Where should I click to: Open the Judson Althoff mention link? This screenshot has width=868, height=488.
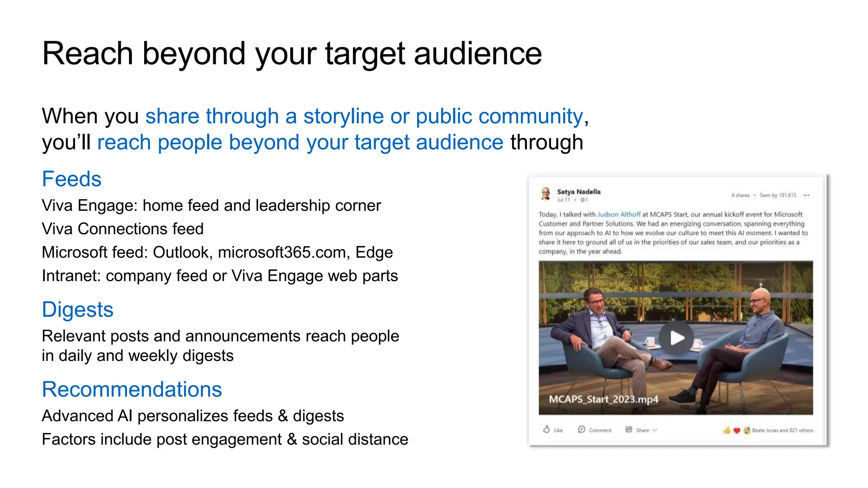618,214
